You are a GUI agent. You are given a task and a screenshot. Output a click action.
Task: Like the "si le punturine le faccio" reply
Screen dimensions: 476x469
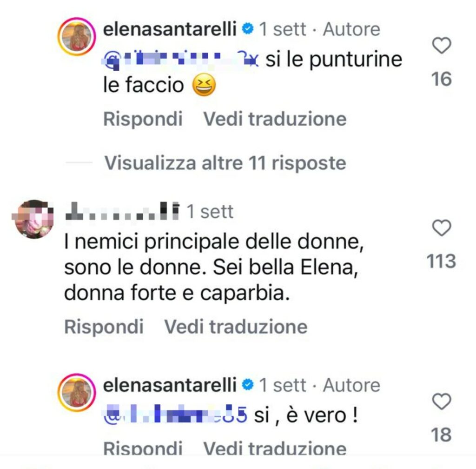(x=441, y=46)
